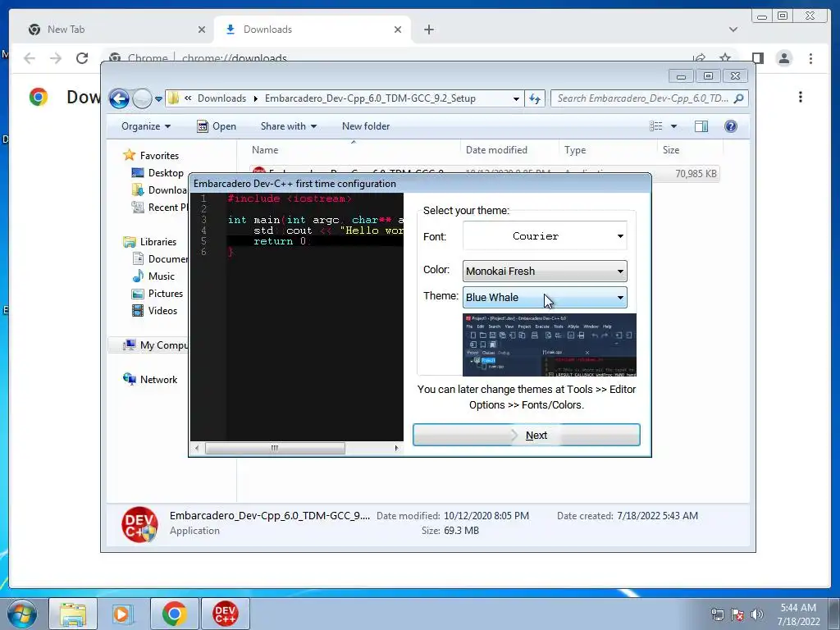840x630 pixels.
Task: Sort by the Name column header
Action: 354,150
